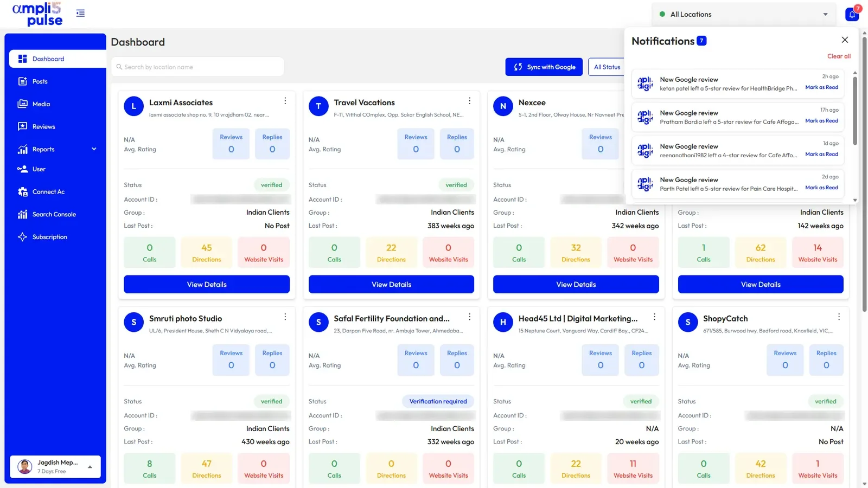Mark ketan patel review as read

[821, 87]
